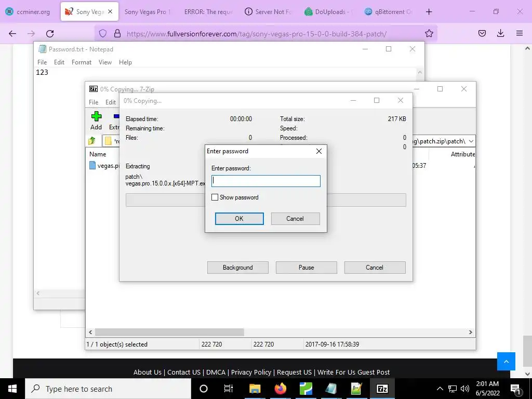
Task: Click the taskbar search box
Action: click(108, 389)
